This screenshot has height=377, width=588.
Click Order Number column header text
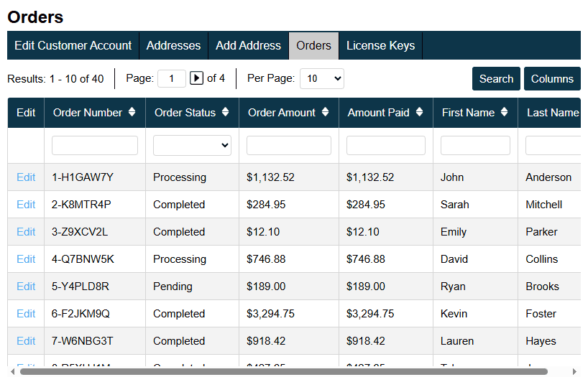pyautogui.click(x=88, y=113)
